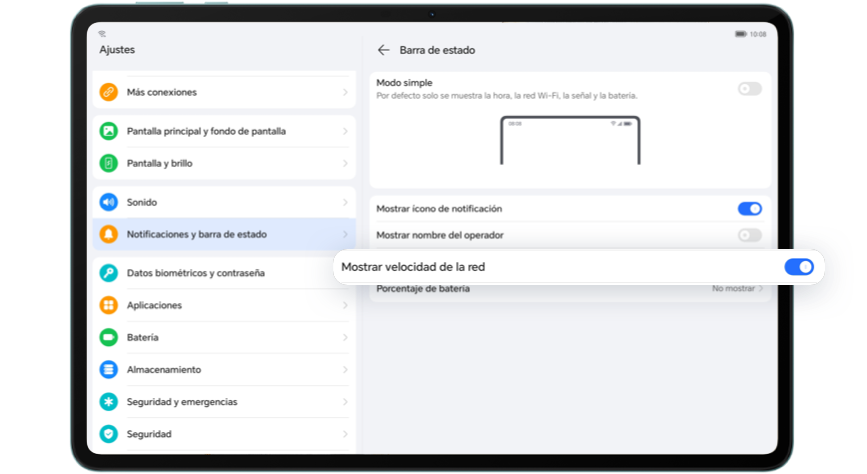Click the Porcentaje de batería label
Screen dimensions: 867x474
pos(423,289)
